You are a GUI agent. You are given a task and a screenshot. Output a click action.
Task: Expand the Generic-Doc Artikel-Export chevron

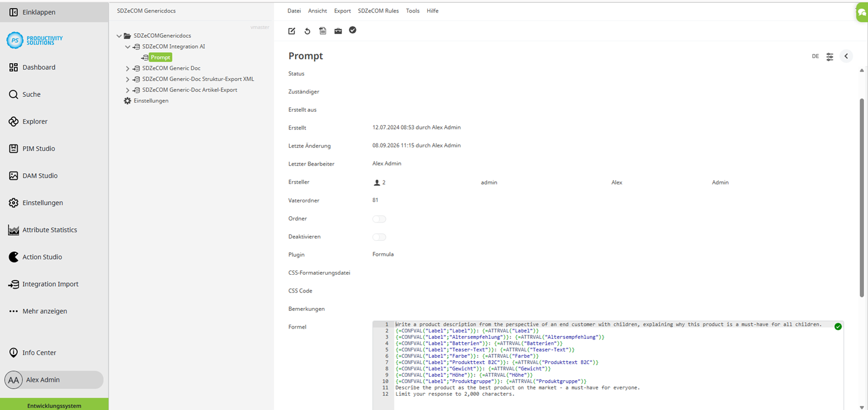tap(127, 90)
